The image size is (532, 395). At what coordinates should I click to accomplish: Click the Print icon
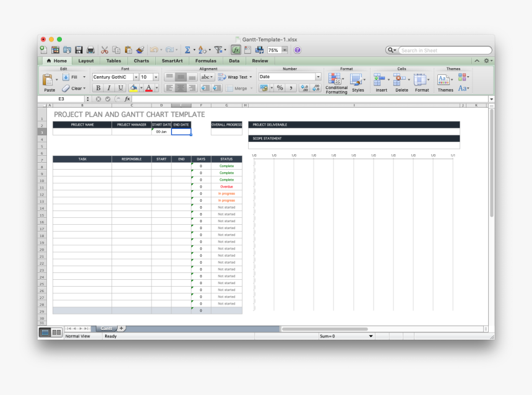pyautogui.click(x=90, y=50)
